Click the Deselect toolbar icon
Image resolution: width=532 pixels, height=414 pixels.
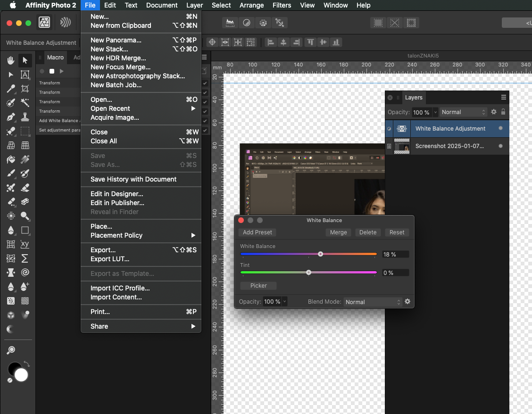click(x=395, y=23)
